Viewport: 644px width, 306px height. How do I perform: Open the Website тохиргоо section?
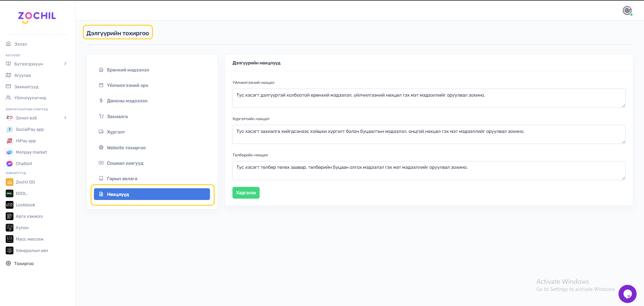126,148
